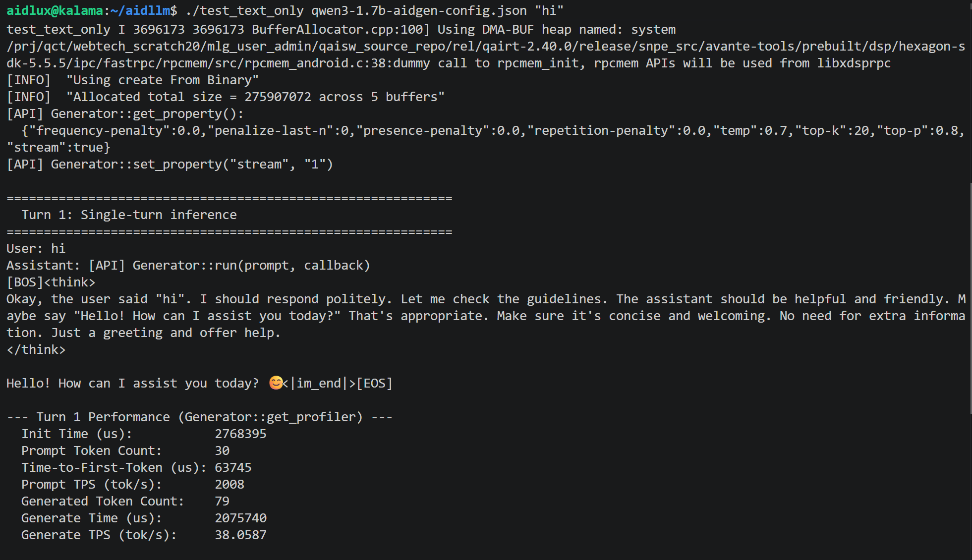
Task: Click the ./test_text_only command text
Action: (x=244, y=10)
